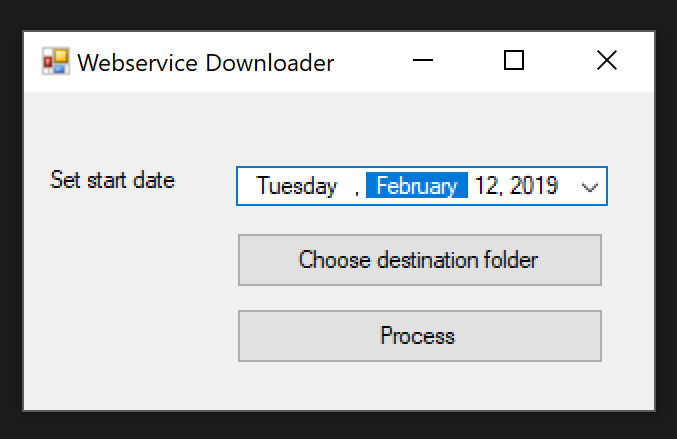
Task: Select the year 2019 in date field
Action: click(533, 186)
